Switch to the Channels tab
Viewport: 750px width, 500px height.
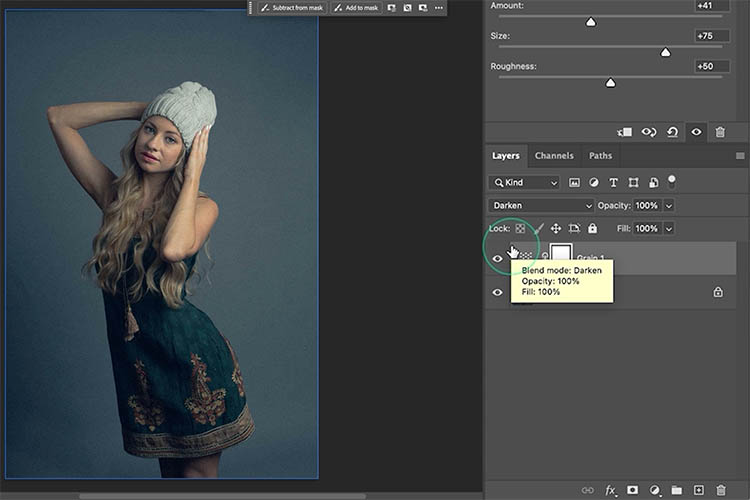(x=554, y=156)
